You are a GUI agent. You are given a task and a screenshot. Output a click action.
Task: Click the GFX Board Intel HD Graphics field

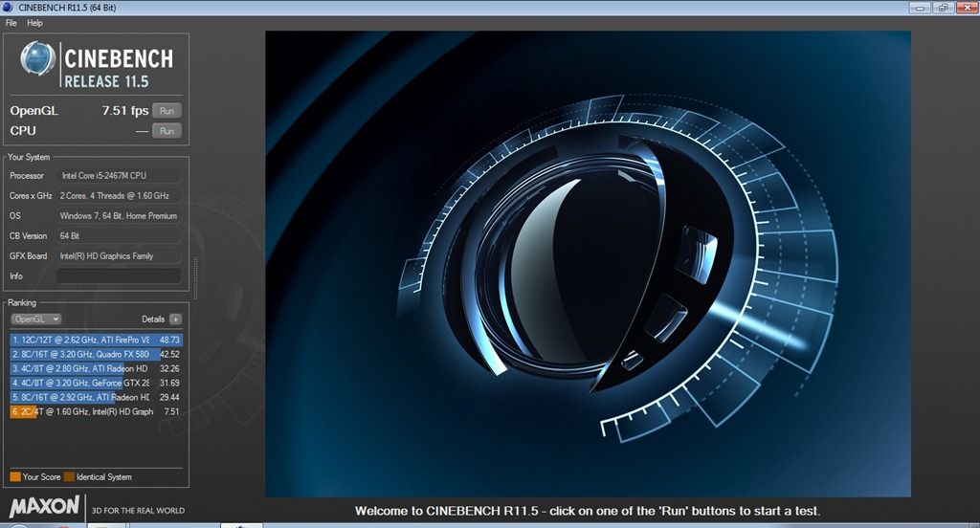coord(119,255)
